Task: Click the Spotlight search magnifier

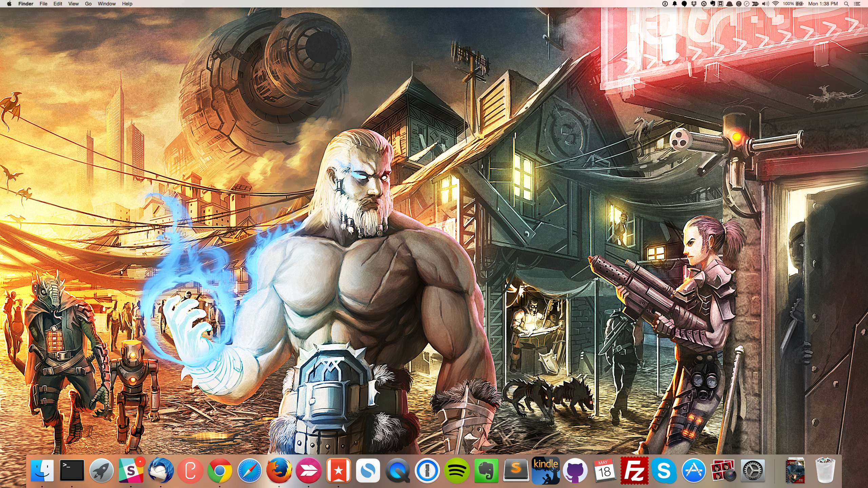Action: 846,4
